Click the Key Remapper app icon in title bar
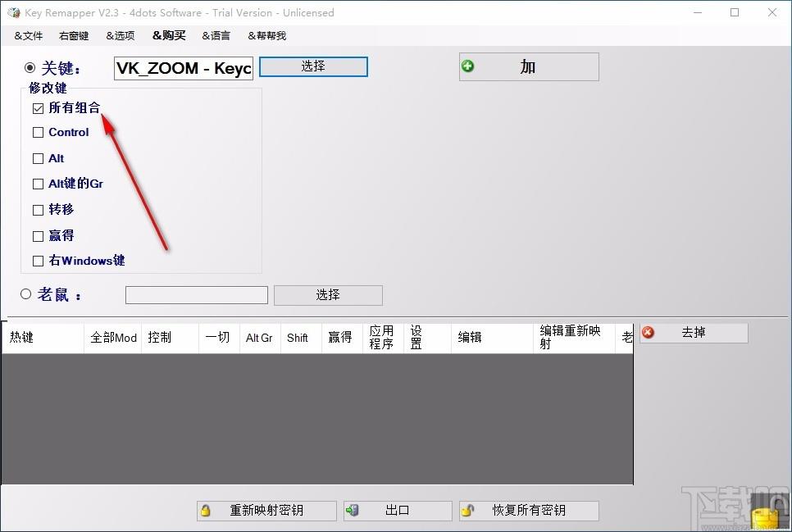792x532 pixels. (13, 12)
